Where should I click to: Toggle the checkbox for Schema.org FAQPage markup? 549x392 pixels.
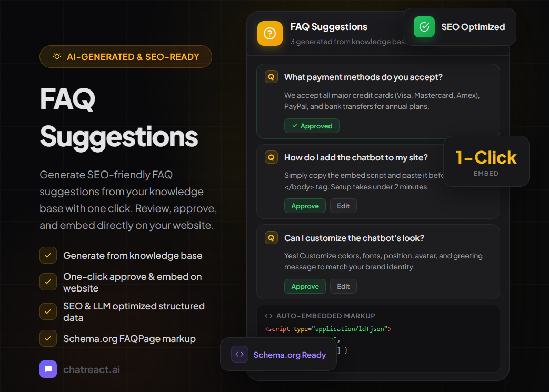click(48, 339)
